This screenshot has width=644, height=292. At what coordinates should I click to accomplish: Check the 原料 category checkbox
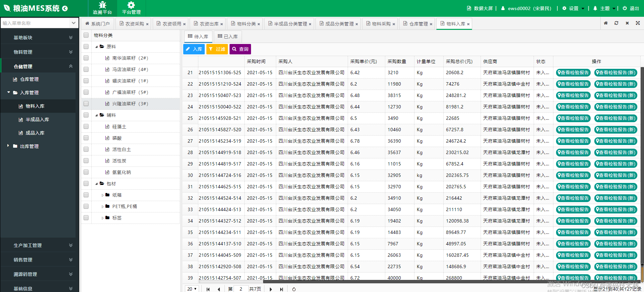[86, 47]
